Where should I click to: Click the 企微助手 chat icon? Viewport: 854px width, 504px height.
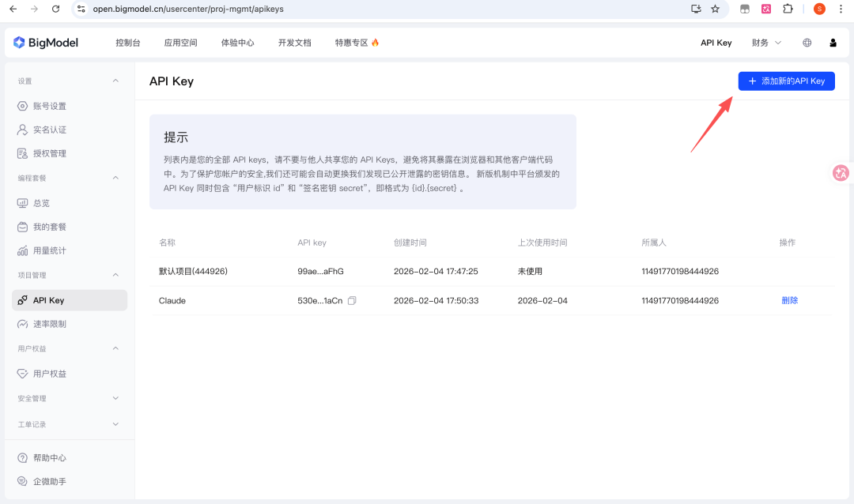[22, 481]
